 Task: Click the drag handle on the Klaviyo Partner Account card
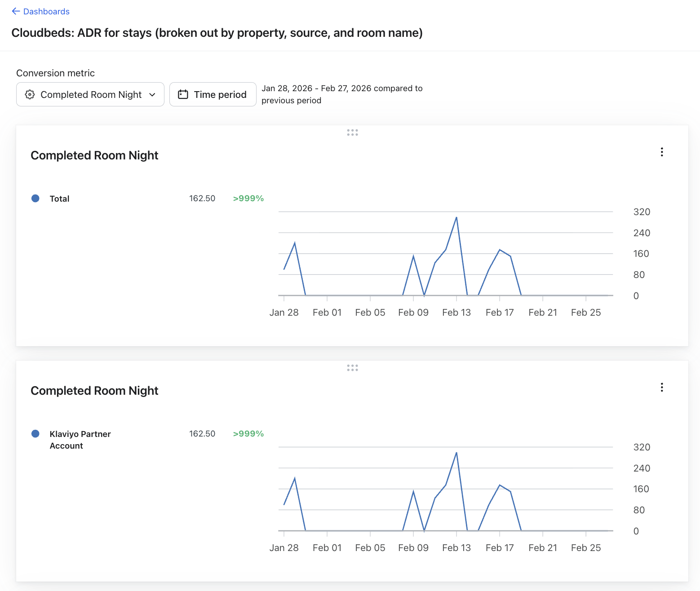(352, 368)
